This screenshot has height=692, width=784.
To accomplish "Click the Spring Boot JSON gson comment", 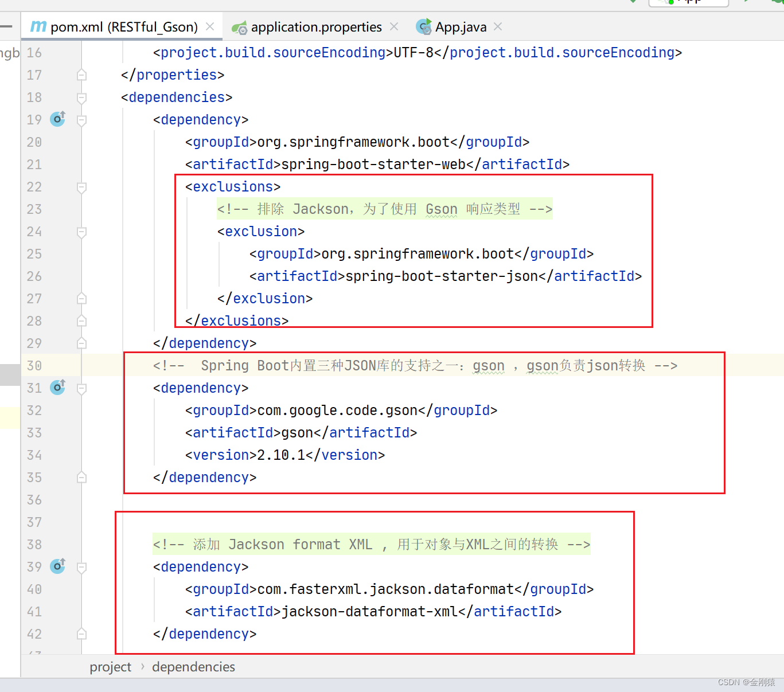I will [x=415, y=366].
